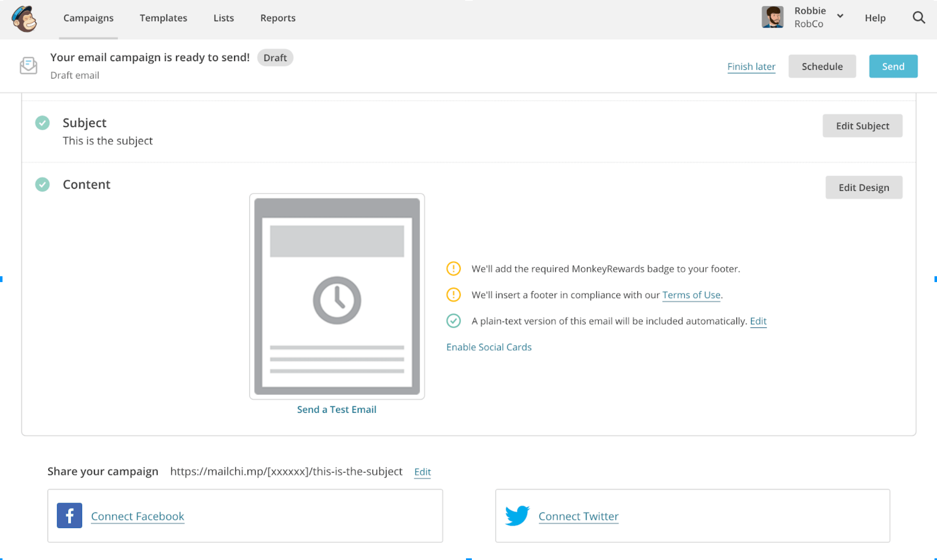Click Enable Social Cards link

click(489, 347)
